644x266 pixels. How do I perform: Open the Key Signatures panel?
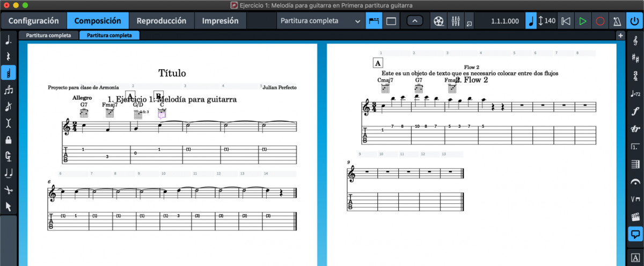pyautogui.click(x=635, y=58)
